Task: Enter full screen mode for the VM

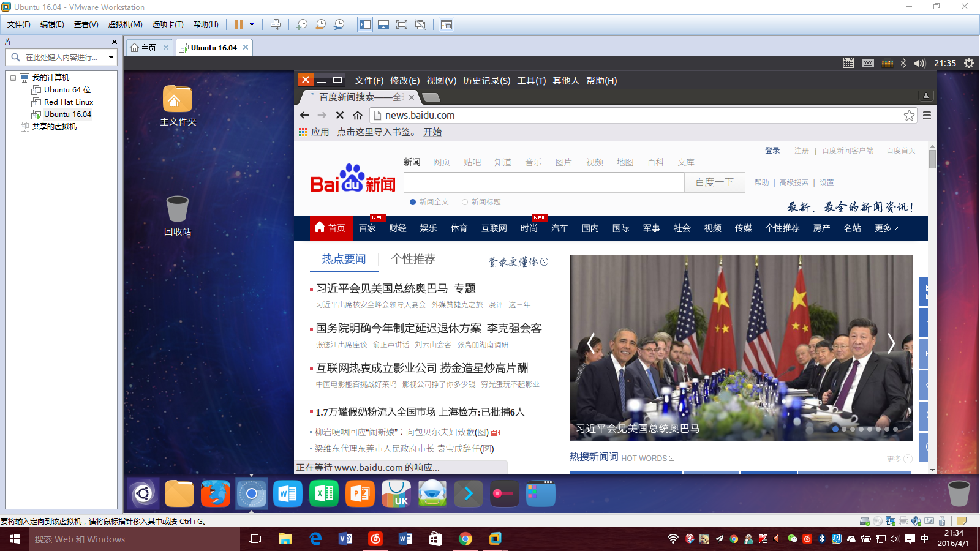Action: [x=401, y=24]
